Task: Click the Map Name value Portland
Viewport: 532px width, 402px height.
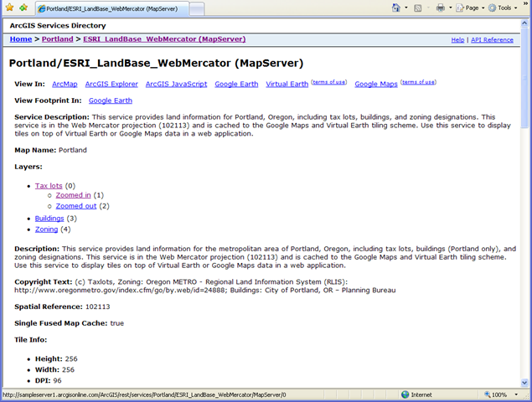Action: [73, 150]
